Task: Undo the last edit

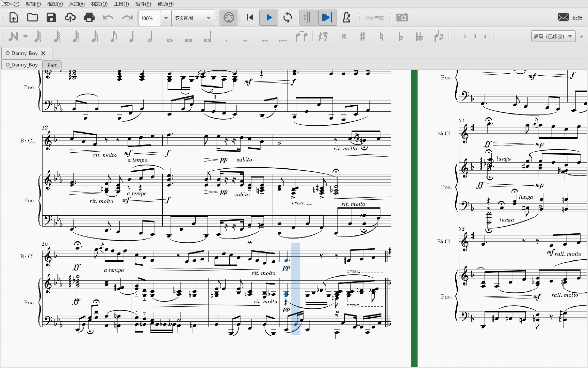Action: pos(108,18)
